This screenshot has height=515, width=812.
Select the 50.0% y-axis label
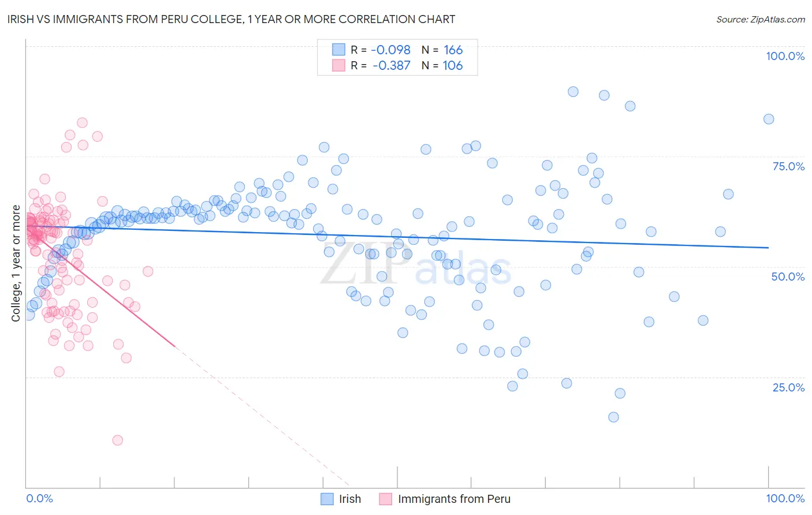click(788, 277)
